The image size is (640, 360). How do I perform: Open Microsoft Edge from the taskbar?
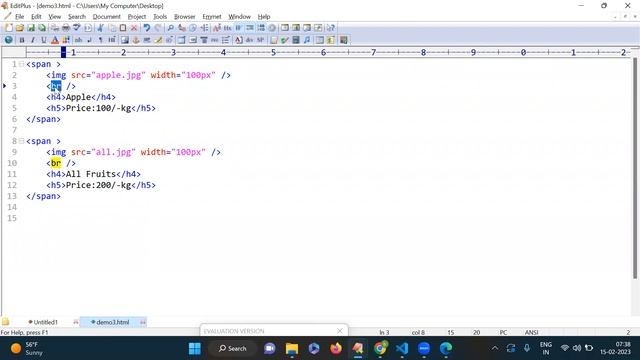(x=446, y=349)
